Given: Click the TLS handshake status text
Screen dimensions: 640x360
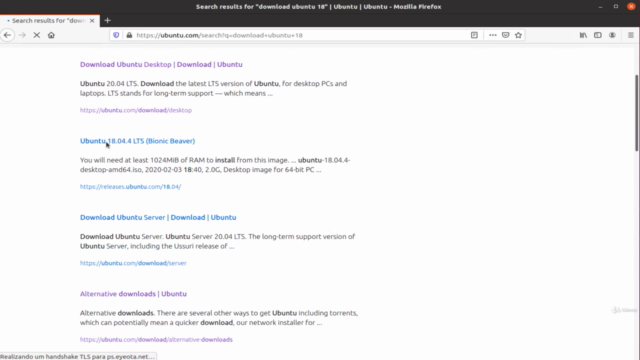Looking at the screenshot, I should pyautogui.click(x=78, y=356).
